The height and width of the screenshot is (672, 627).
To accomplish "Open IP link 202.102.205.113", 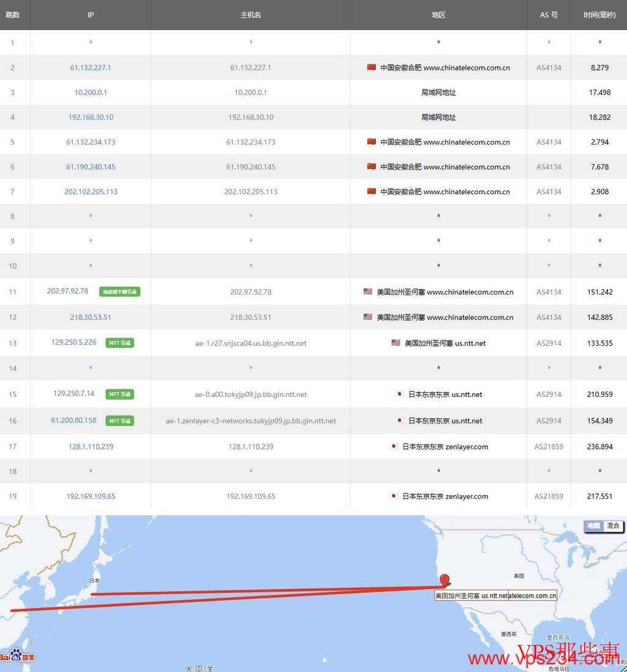I will coord(91,192).
